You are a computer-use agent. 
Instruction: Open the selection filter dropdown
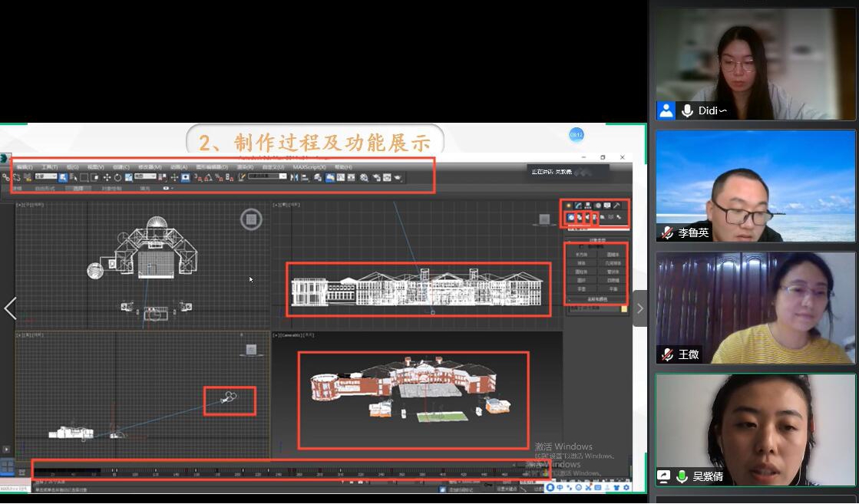[46, 177]
